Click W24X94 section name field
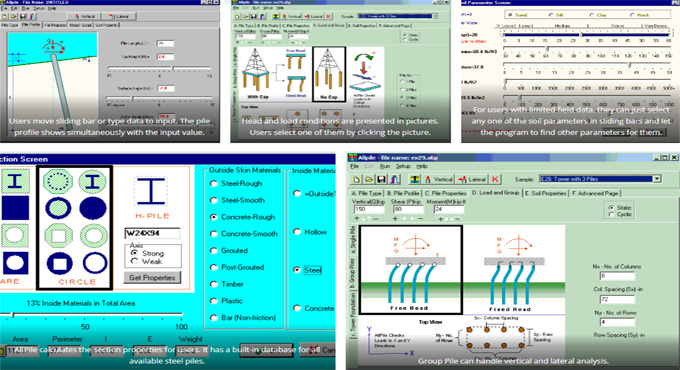Viewport: 680px width, 370px height. (x=152, y=233)
